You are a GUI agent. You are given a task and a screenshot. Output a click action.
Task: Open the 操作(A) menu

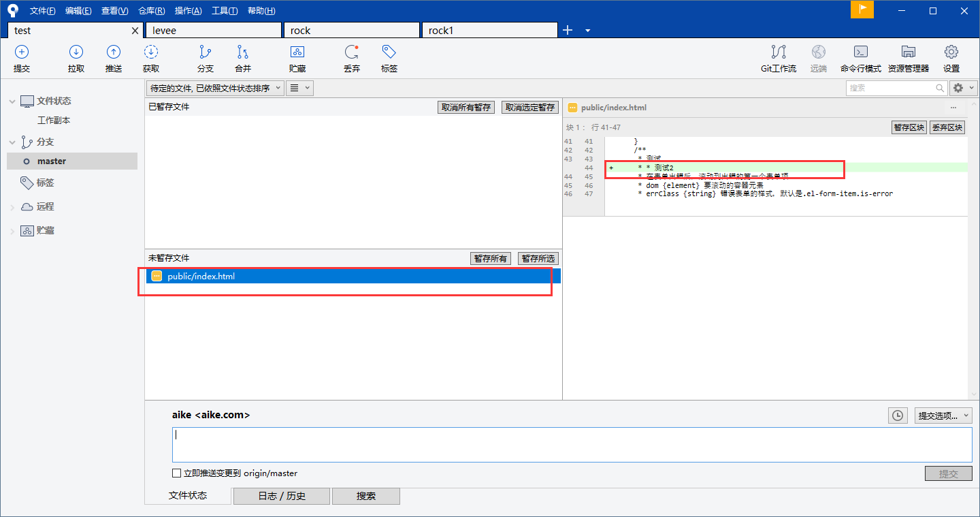[x=188, y=11]
